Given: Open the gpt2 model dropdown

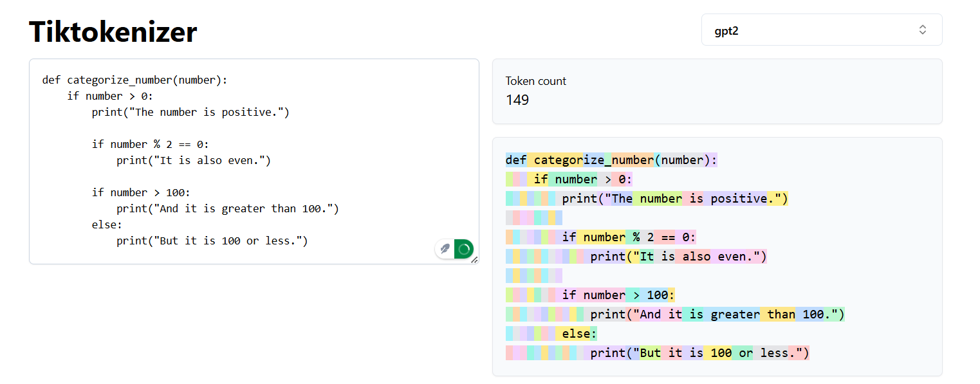Looking at the screenshot, I should pos(821,30).
